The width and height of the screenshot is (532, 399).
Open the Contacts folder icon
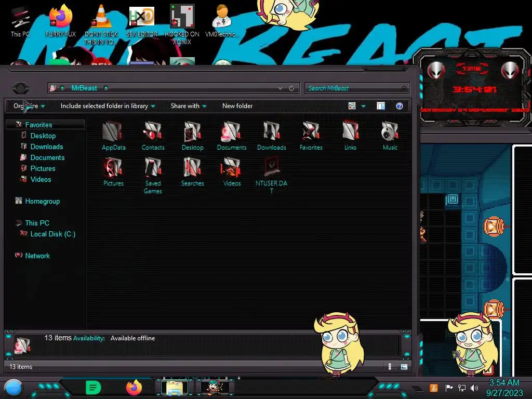[x=153, y=136]
